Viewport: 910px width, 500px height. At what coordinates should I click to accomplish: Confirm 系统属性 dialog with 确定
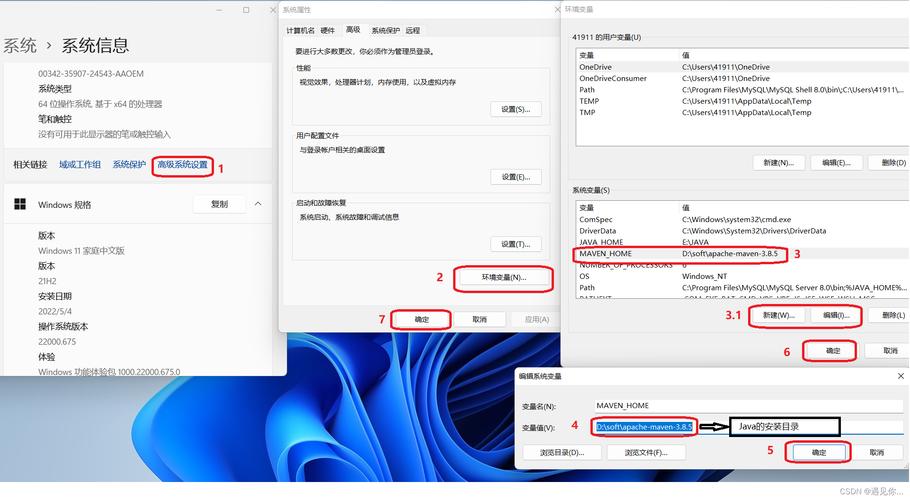422,320
